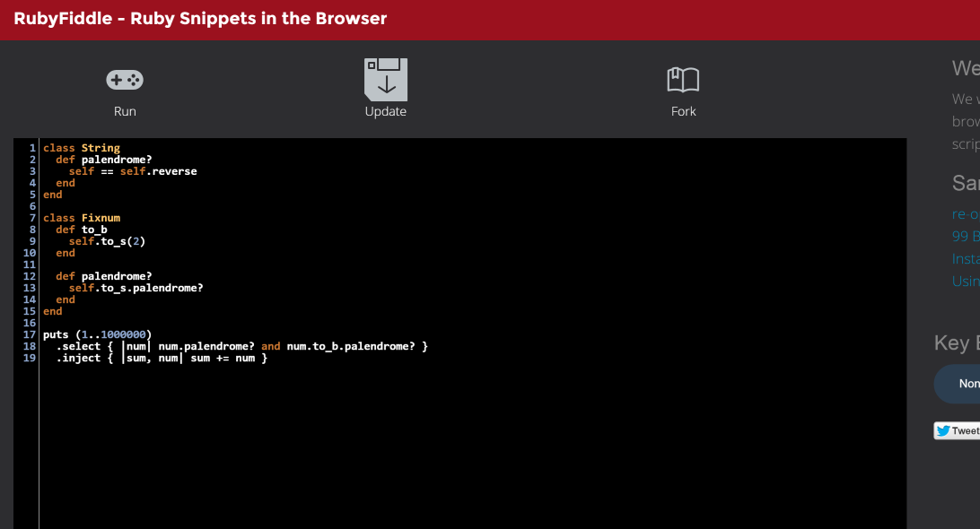Screen dimensions: 980x529
Task: Click line number 19 in gutter
Action: click(30, 358)
